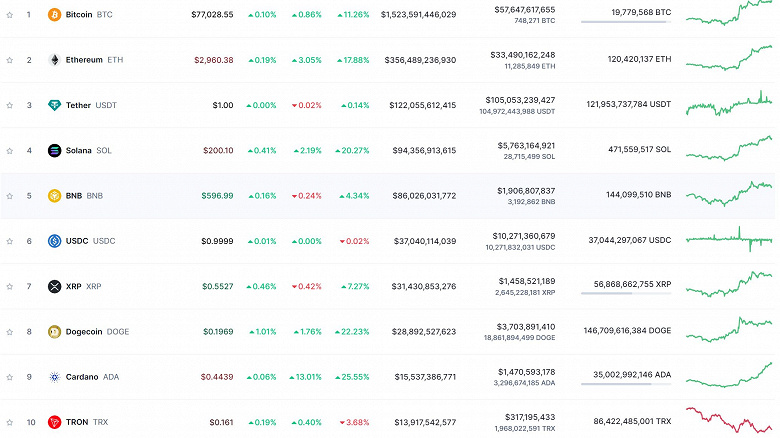Click the Dogecoin coin logo icon
The width and height of the screenshot is (780, 438).
[54, 332]
